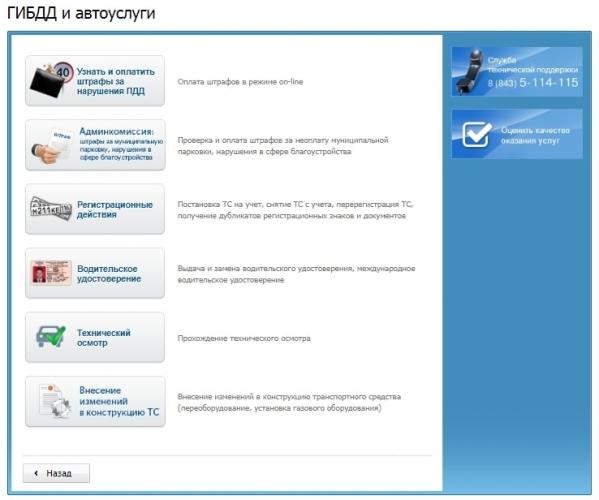The image size is (599, 500).
Task: Click text 'Прохождение технического осмотра'
Action: tap(244, 338)
